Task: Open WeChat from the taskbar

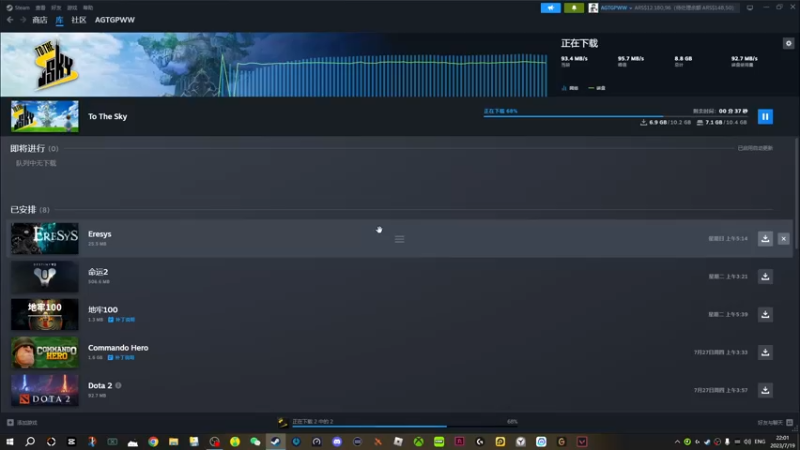Action: [x=255, y=441]
